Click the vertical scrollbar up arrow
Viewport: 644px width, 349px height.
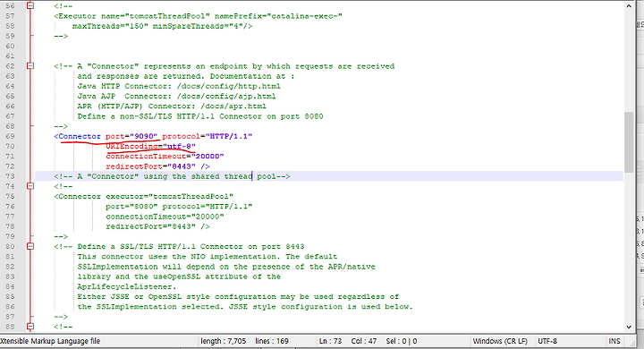629,6
